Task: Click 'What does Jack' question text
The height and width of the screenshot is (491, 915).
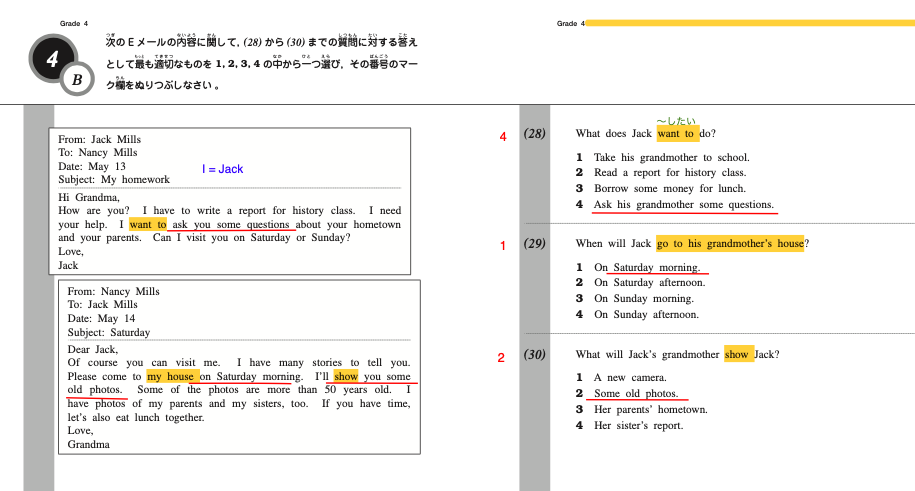Action: click(613, 134)
